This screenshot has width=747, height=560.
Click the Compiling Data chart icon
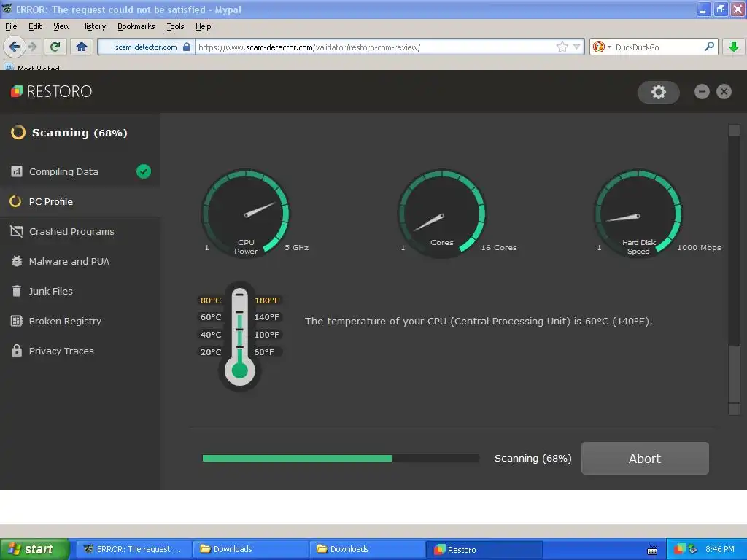[x=17, y=171]
